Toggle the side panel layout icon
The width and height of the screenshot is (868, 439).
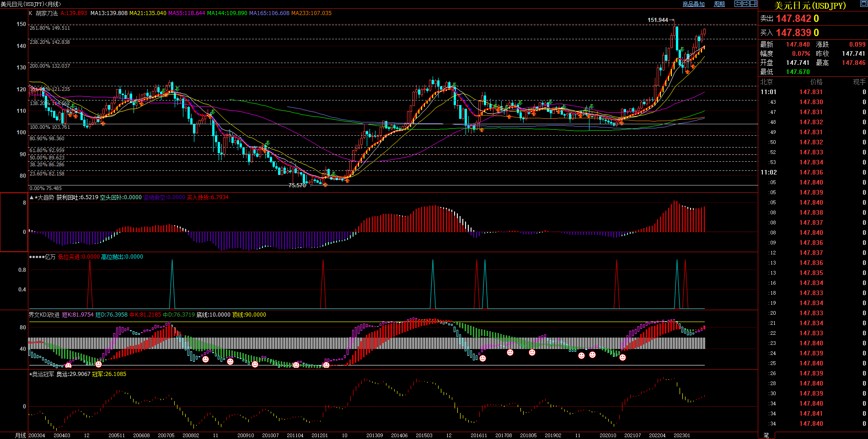(x=753, y=4)
